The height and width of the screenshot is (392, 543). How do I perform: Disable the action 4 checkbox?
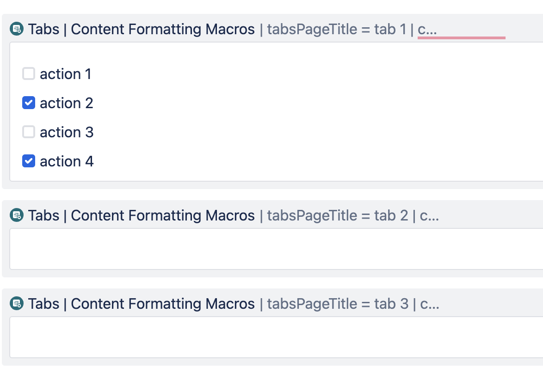pyautogui.click(x=29, y=161)
